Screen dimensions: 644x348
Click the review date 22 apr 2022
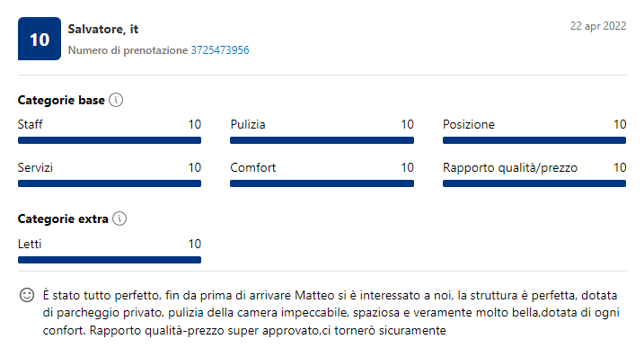point(598,26)
